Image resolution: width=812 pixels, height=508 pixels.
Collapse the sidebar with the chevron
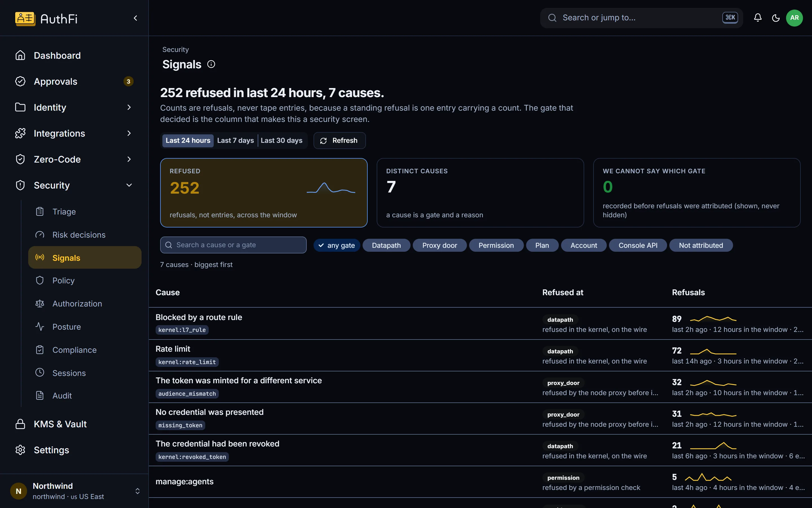(x=136, y=18)
